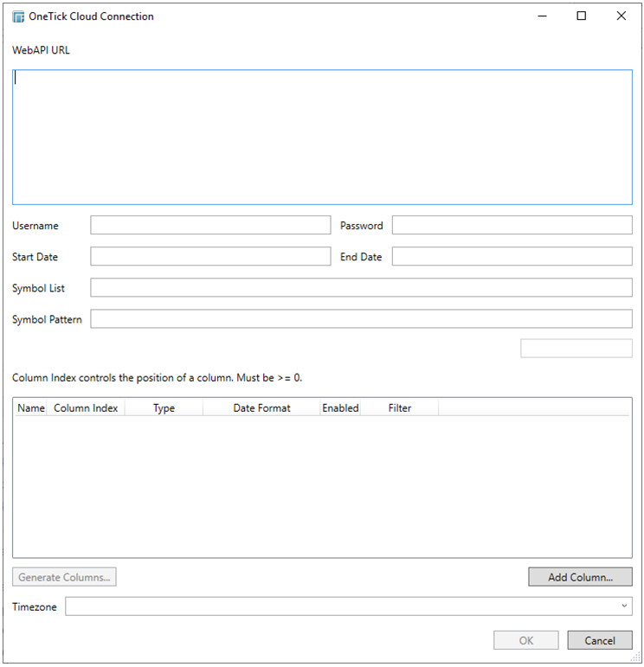
Task: Click the Symbol List input field
Action: point(361,287)
